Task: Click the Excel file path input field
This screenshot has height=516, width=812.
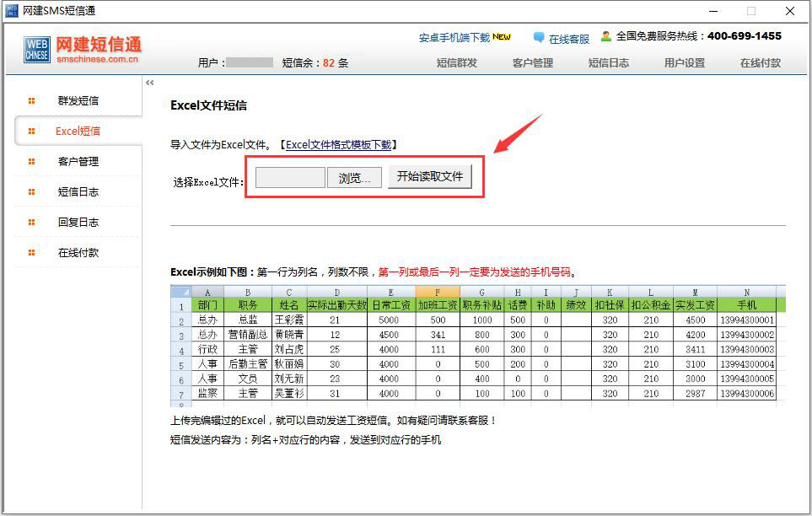Action: click(x=290, y=178)
